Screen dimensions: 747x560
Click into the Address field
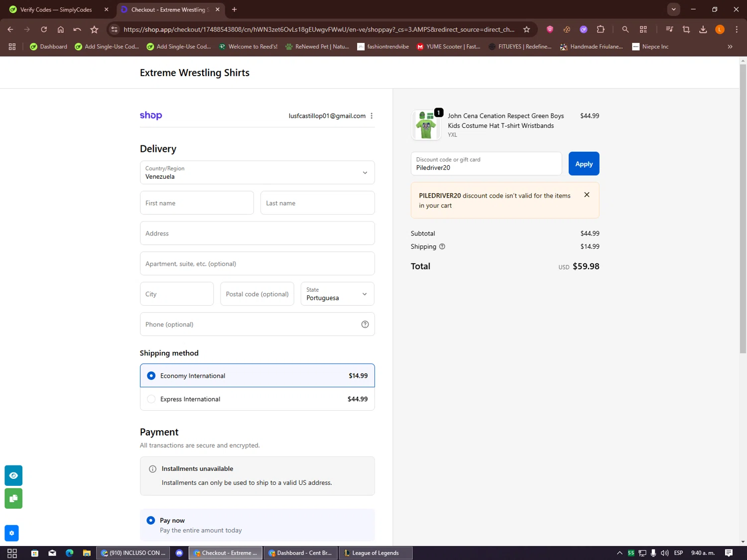(x=257, y=233)
